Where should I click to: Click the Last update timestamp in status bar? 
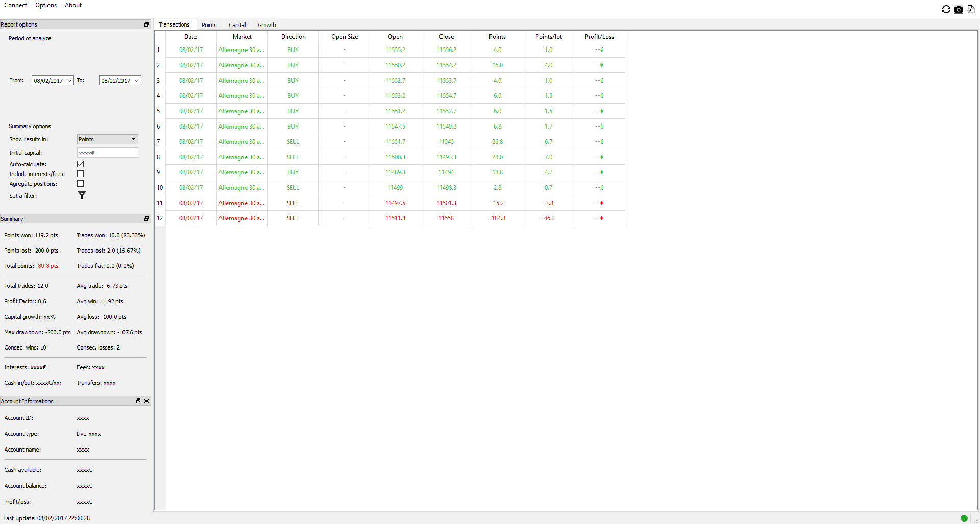click(46, 518)
